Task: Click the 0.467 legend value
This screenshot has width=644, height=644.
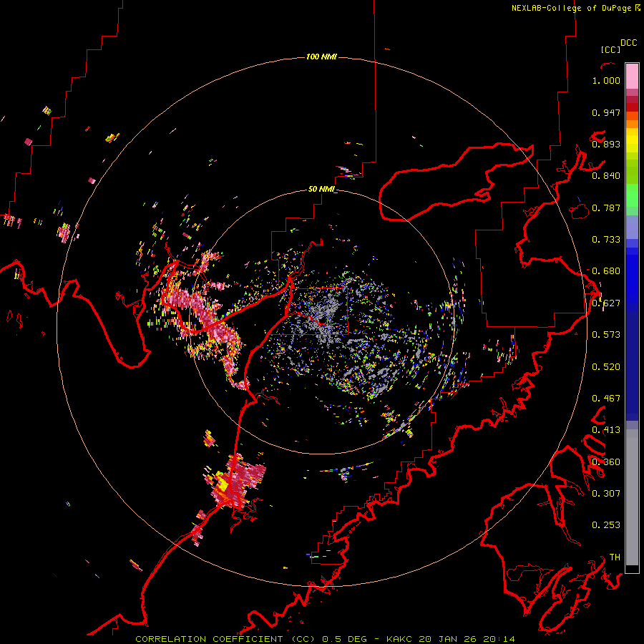Action: 606,399
